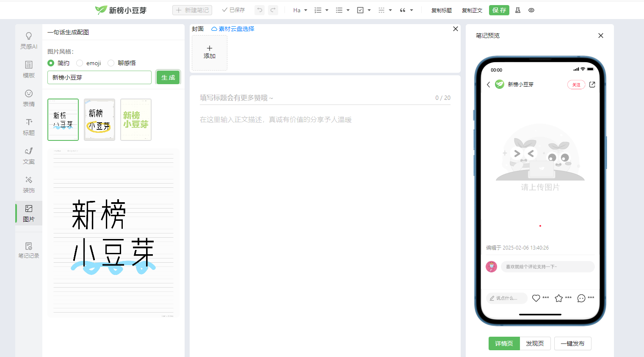Open 笔记记录 note history in the sidebar

29,250
